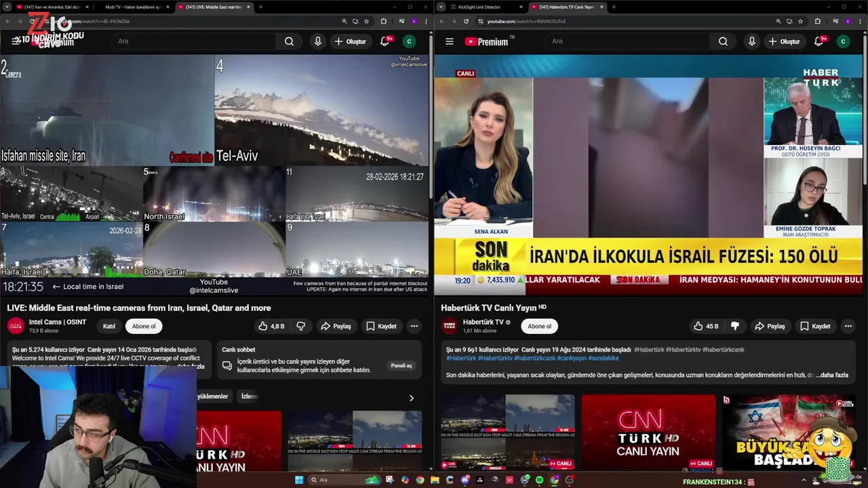Click YouTube Premium logo in right window
Screen dimensions: 868x488
pos(486,41)
